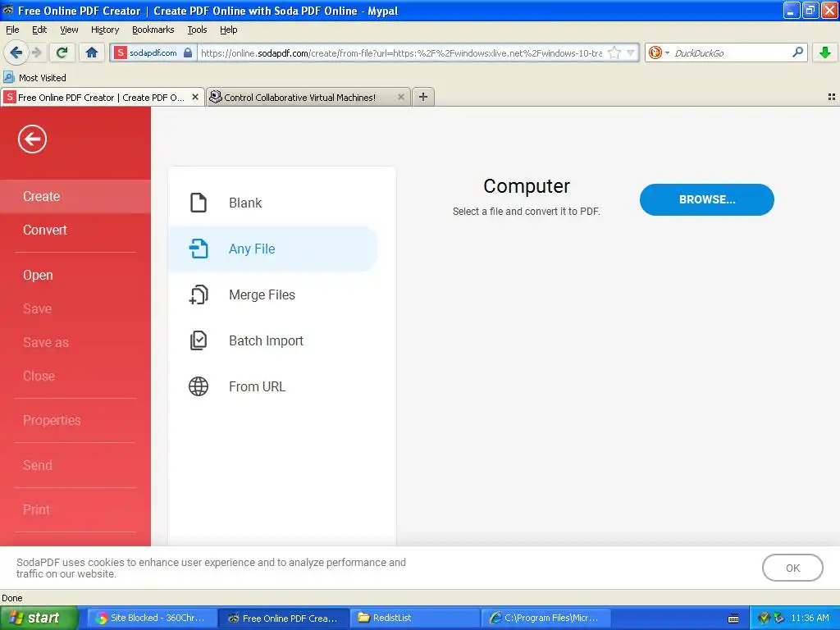The image size is (840, 630).
Task: Click inside the URL address field
Action: click(x=402, y=53)
